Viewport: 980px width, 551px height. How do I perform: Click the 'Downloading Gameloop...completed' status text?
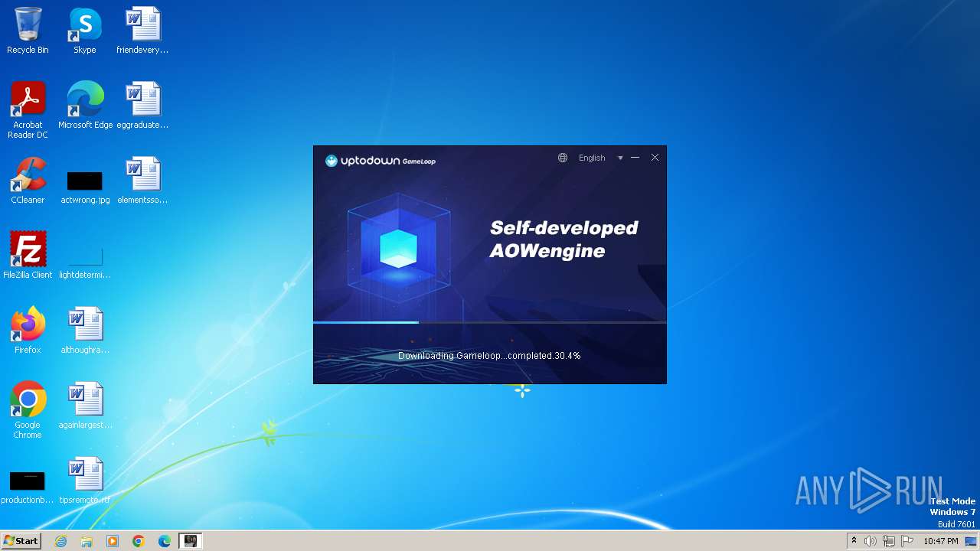coord(489,356)
